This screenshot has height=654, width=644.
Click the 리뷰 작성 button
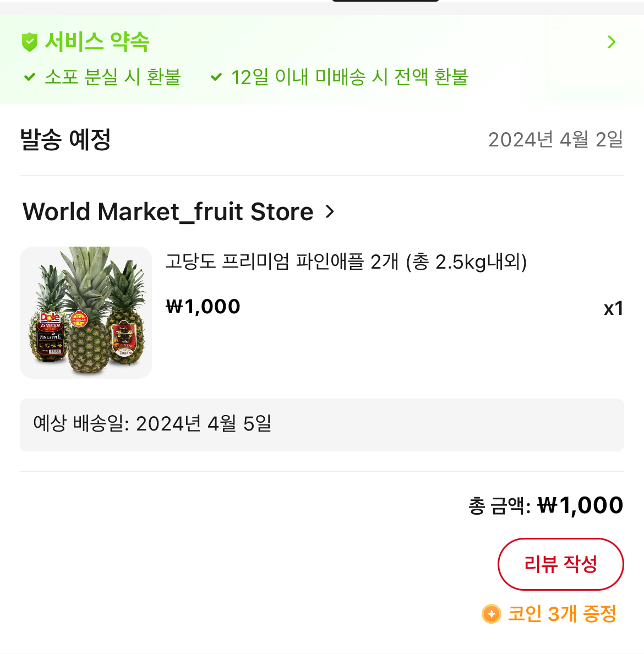(560, 564)
